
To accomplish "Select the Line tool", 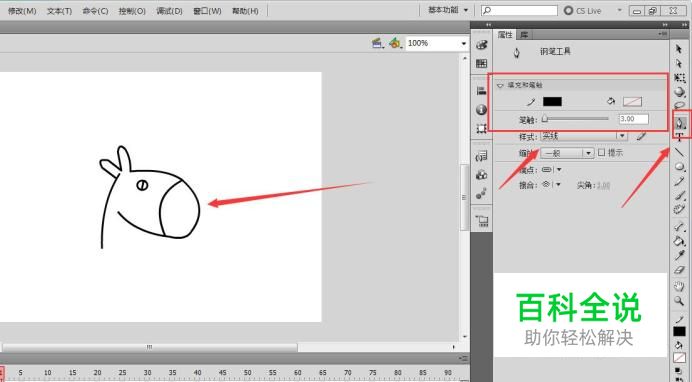I will coord(679,153).
